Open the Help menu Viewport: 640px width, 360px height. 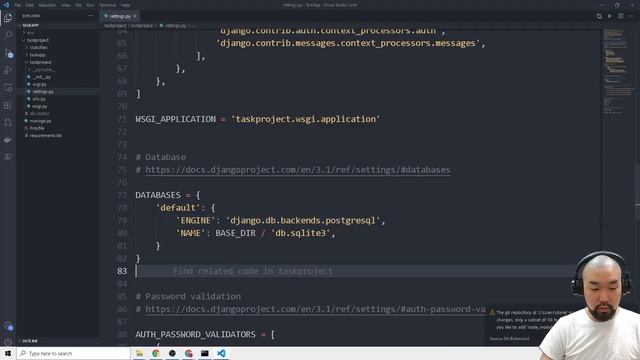(125, 5)
